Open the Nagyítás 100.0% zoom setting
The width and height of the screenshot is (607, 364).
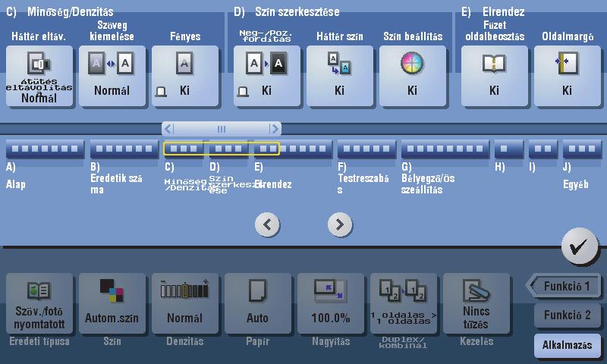tap(331, 303)
